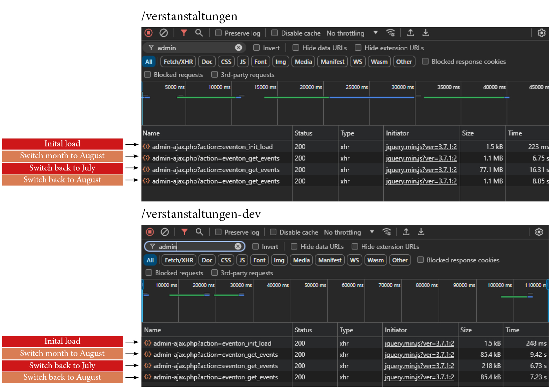
Task: Clear the admin filter text in bottom panel
Action: pyautogui.click(x=238, y=246)
